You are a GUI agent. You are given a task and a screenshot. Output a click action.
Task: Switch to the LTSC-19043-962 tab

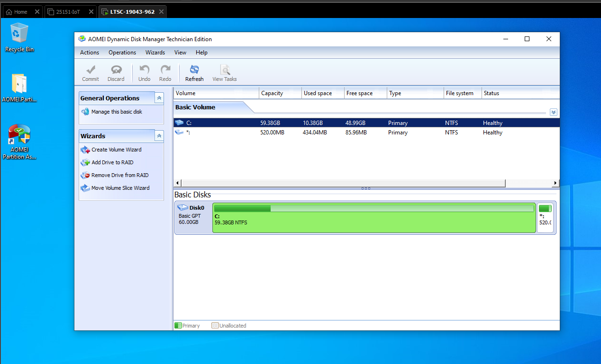132,12
